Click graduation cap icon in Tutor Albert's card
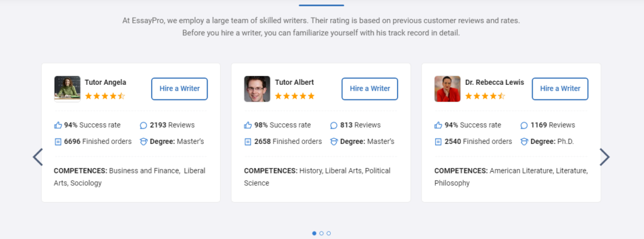The width and height of the screenshot is (644, 239). pos(334,142)
